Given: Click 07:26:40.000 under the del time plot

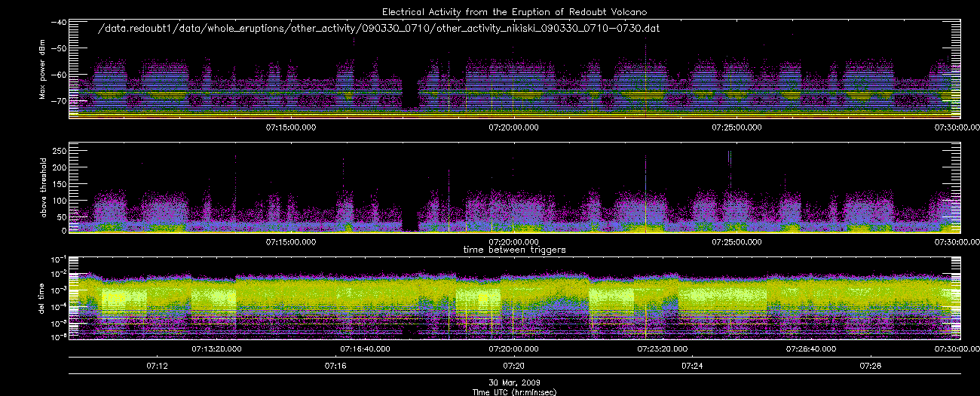Looking at the screenshot, I should click(810, 349).
